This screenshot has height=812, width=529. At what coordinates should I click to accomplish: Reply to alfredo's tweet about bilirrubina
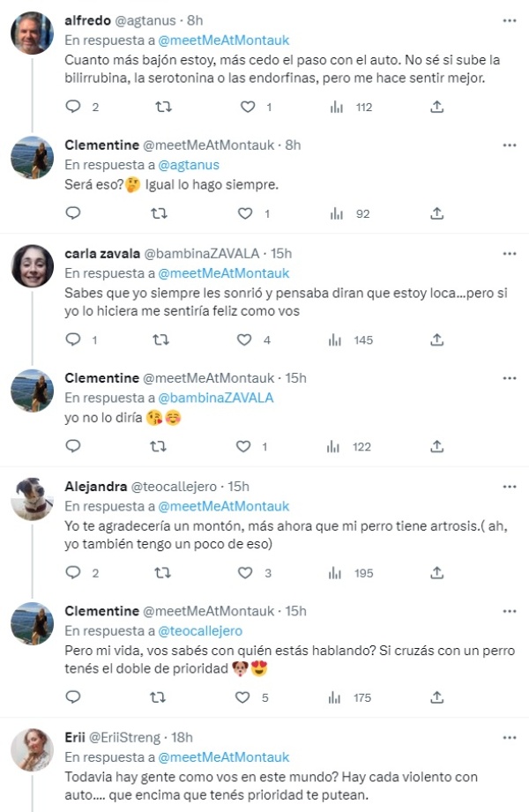pyautogui.click(x=74, y=107)
